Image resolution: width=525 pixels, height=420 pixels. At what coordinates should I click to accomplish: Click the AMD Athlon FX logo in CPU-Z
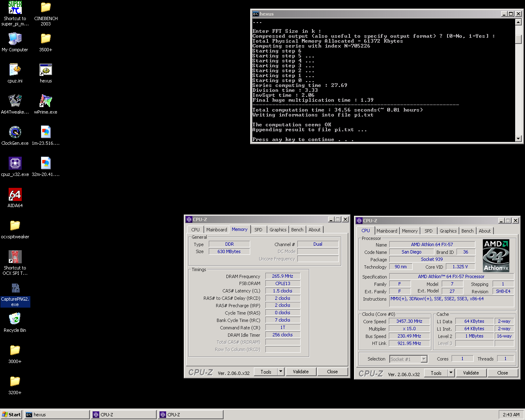click(x=496, y=256)
